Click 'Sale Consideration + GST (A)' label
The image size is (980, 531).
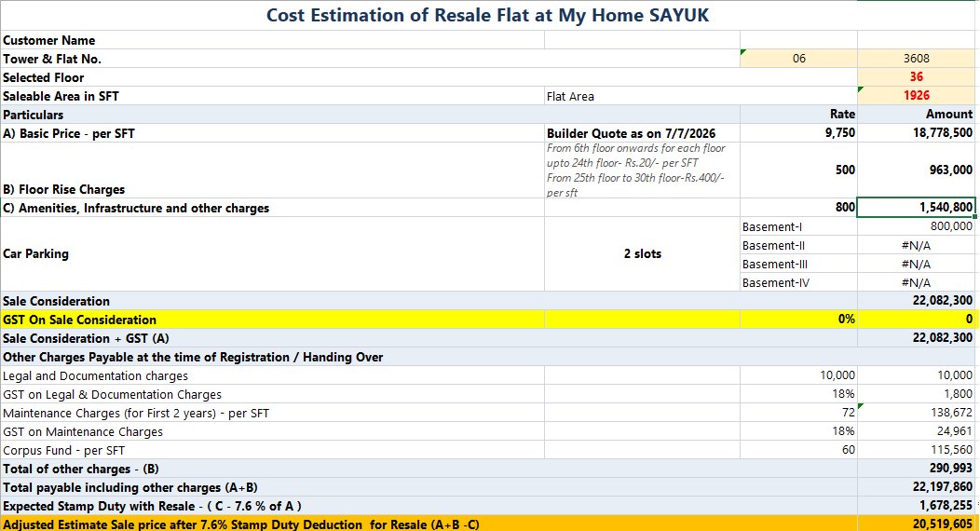coord(86,338)
